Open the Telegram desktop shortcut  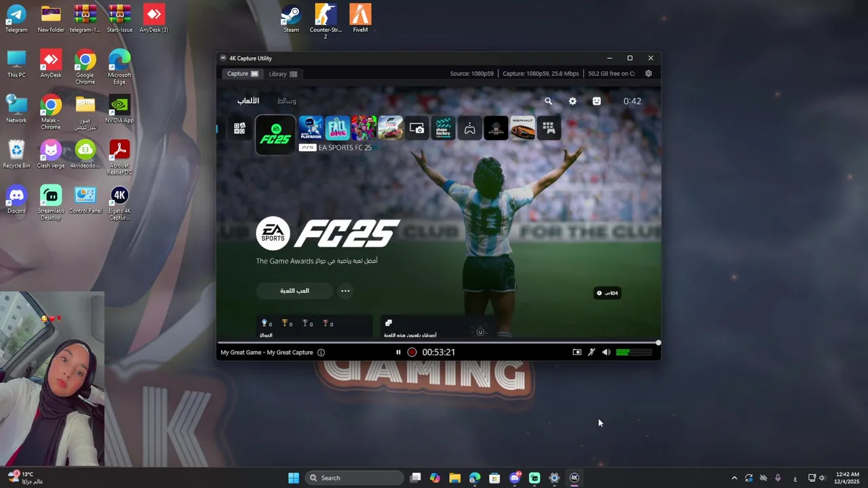coord(16,18)
